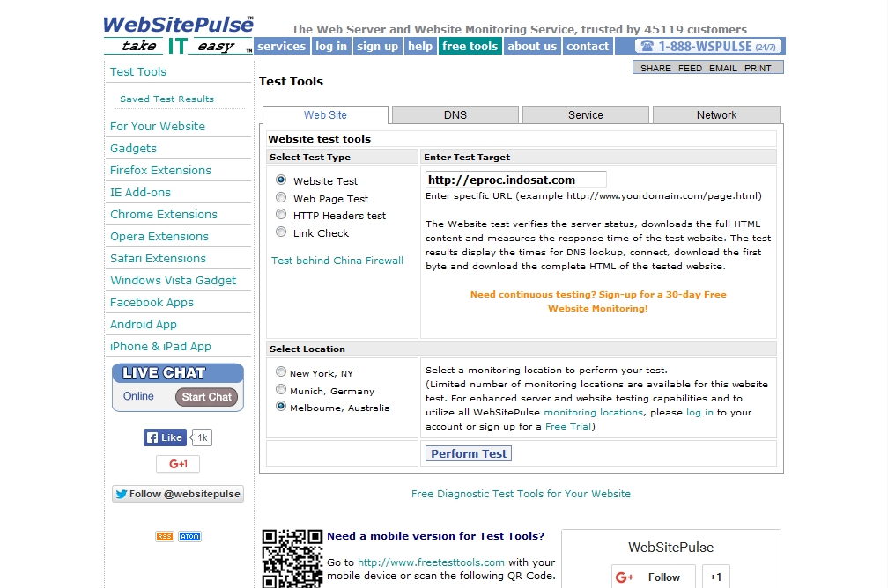
Task: Click the 1-888-WSPULSE phone banner
Action: tap(708, 47)
